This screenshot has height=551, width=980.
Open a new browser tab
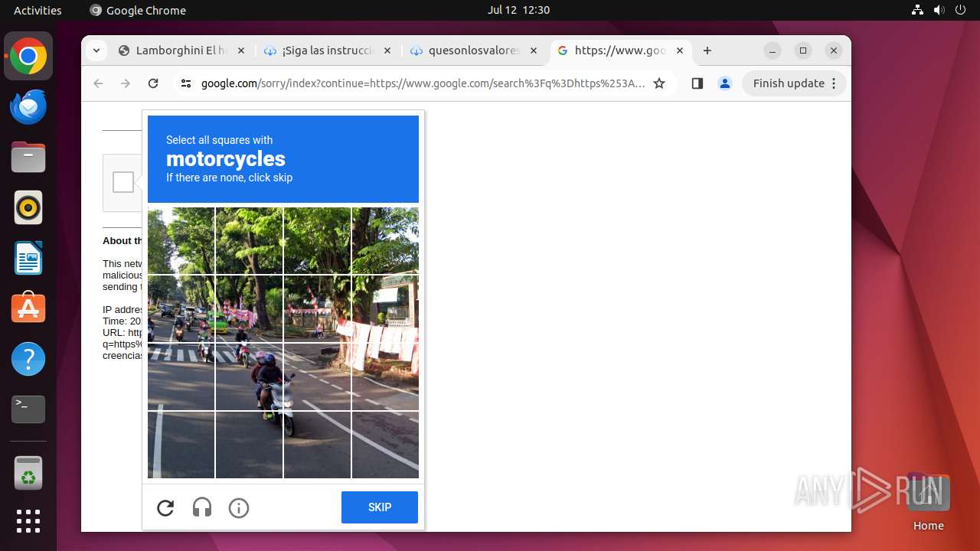coord(707,51)
